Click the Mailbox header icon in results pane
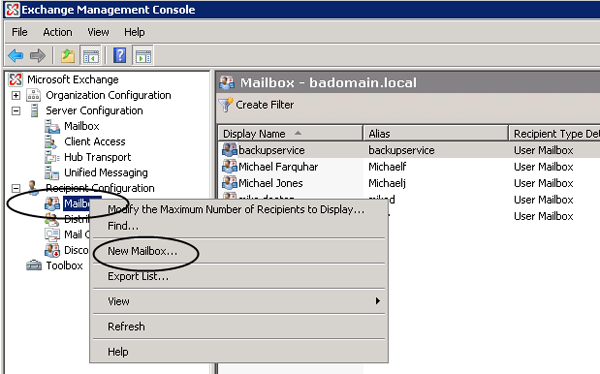The image size is (600, 374). [227, 82]
